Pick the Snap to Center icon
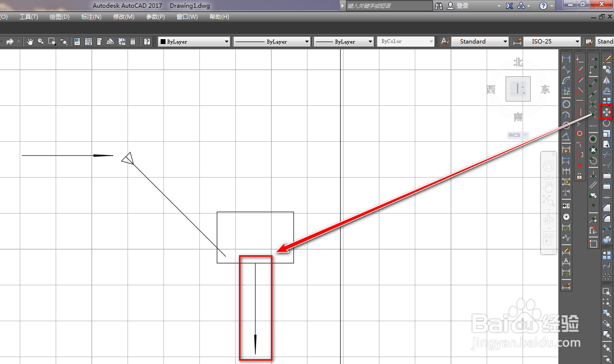Image resolution: width=614 pixels, height=364 pixels. pyautogui.click(x=593, y=139)
